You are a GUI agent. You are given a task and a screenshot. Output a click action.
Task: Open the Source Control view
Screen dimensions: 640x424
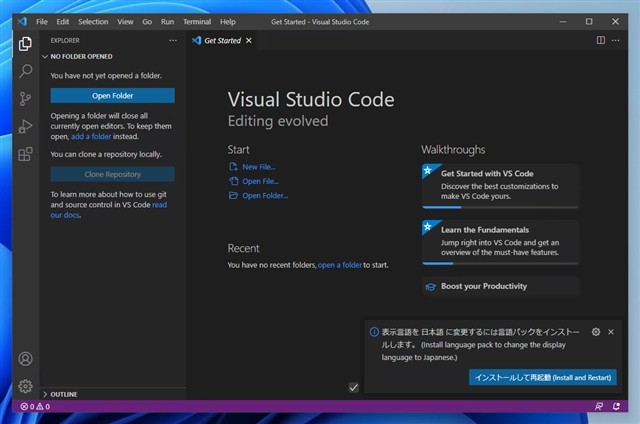(26, 98)
